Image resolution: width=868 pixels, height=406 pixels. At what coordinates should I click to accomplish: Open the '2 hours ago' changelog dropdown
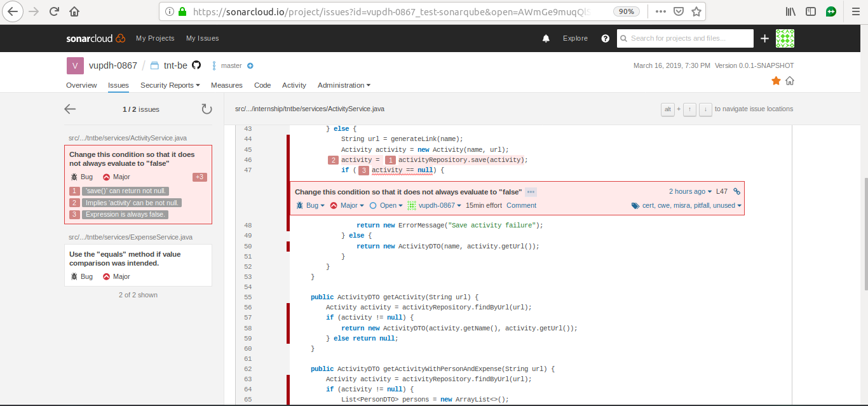tap(691, 191)
